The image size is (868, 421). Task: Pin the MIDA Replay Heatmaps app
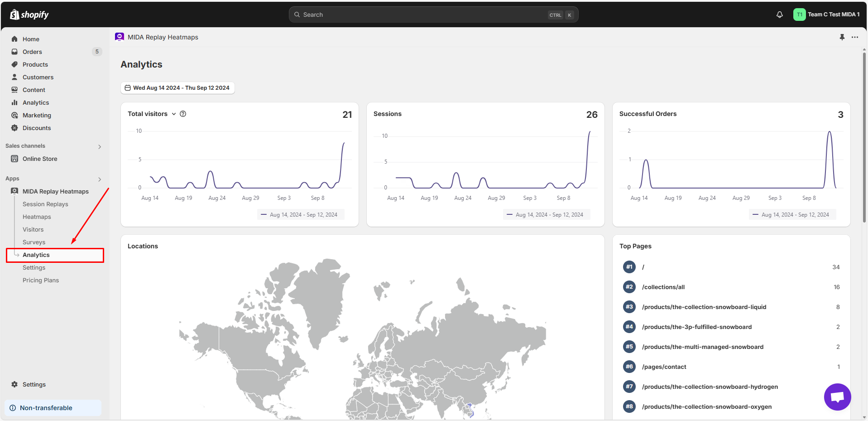click(x=842, y=37)
